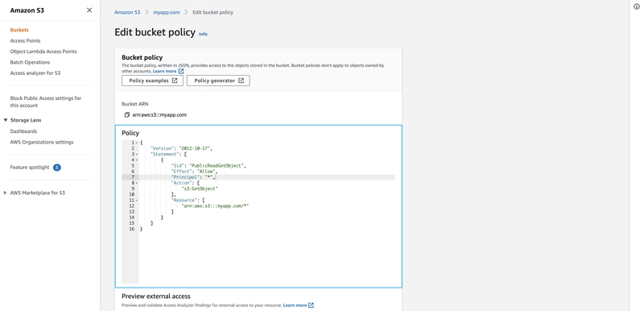Open Block Public Access settings for this account

pyautogui.click(x=46, y=102)
